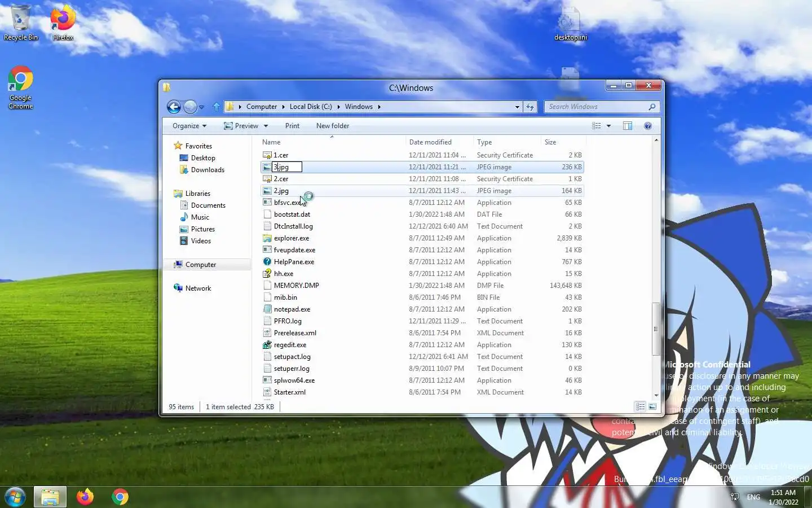Open the Windows Start menu orb
This screenshot has height=508, width=812.
[x=15, y=497]
